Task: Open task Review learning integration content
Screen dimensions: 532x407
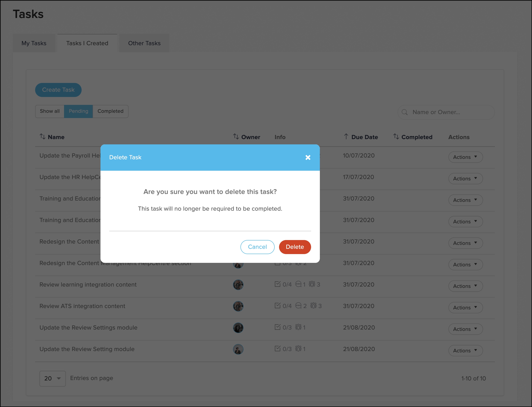Action: point(88,285)
